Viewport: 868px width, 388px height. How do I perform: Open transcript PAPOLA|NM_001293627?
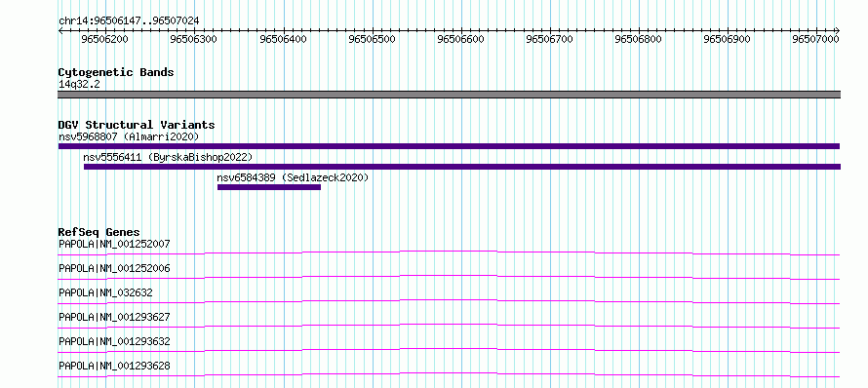(114, 317)
